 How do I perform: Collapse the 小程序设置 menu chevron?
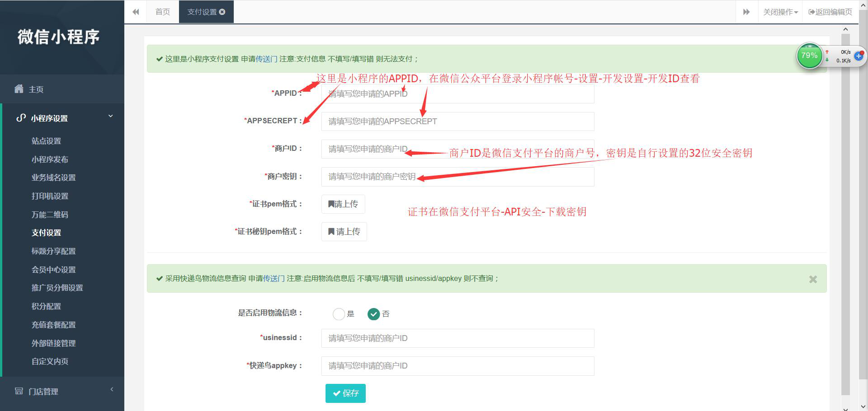click(111, 117)
